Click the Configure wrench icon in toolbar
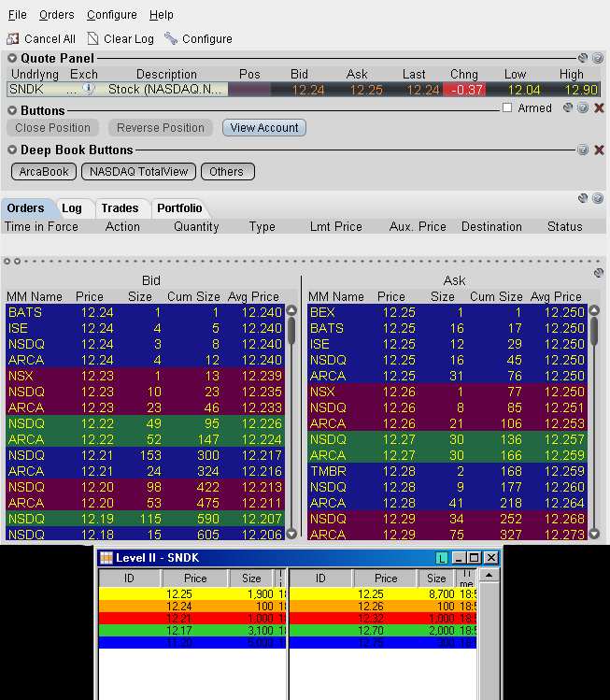The image size is (610, 700). (170, 38)
